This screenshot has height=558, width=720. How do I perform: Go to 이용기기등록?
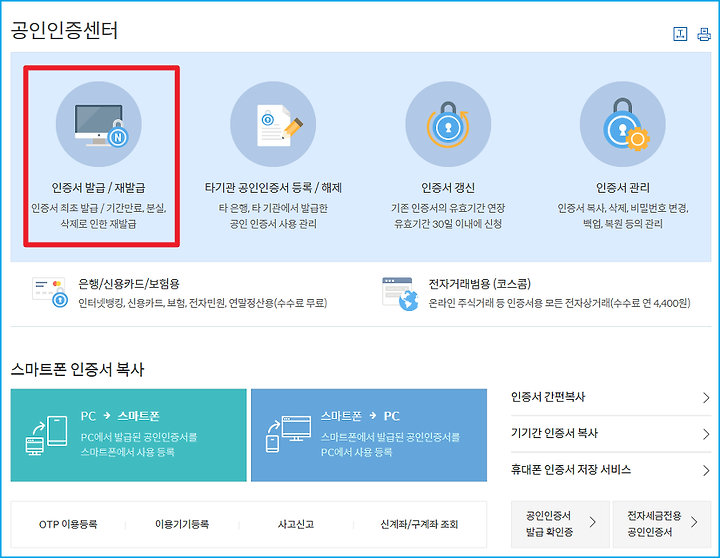182,524
